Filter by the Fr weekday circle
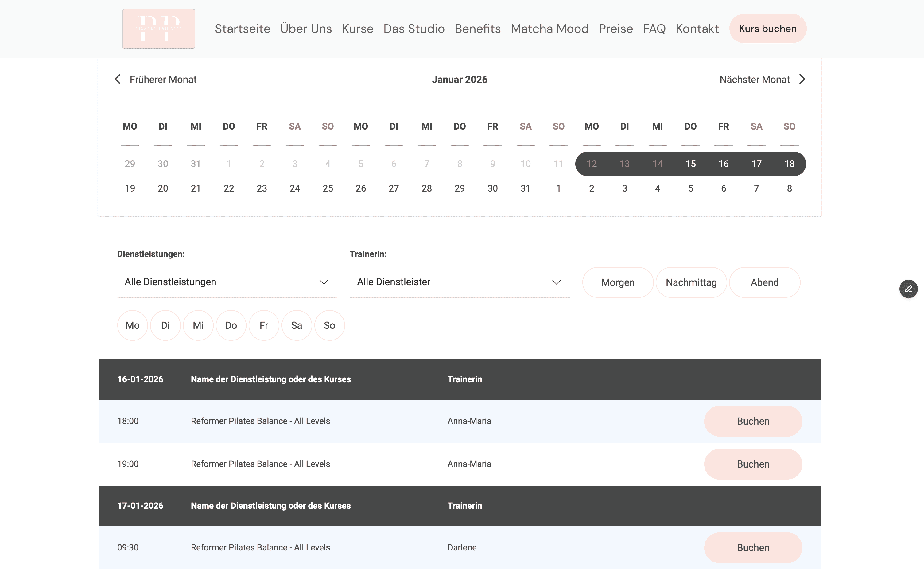Viewport: 924px width, 579px height. click(264, 325)
